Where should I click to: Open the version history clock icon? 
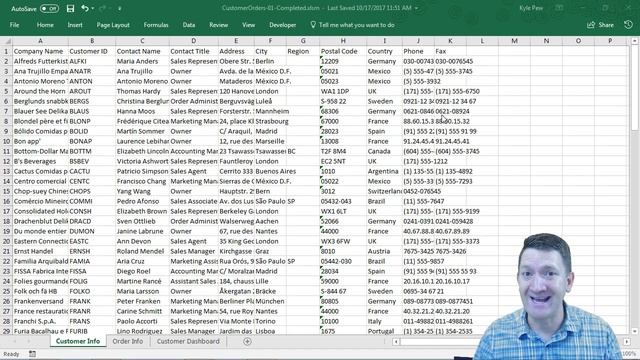pos(628,25)
